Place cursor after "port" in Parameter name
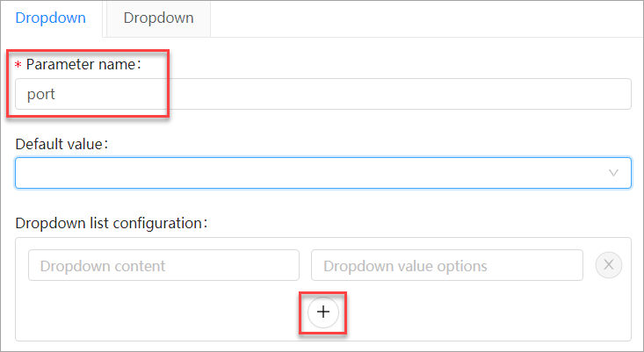Screen dimensions: 644x352 [x=58, y=94]
